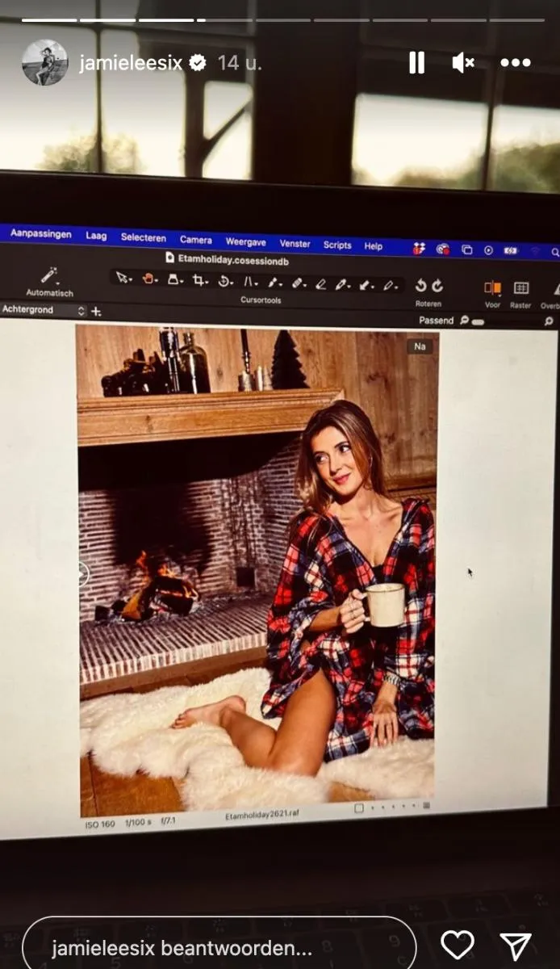Select the white balance picker tool
Screen dimensions: 560x969
coord(342,284)
